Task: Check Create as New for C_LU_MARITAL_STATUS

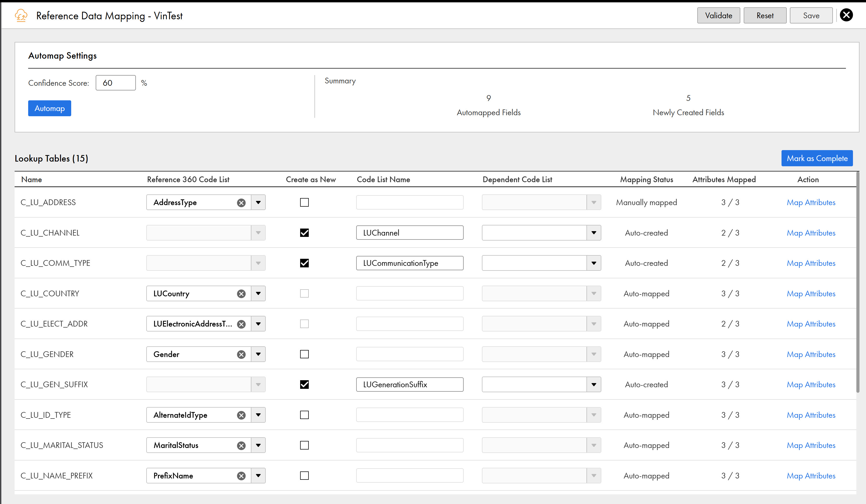Action: (x=304, y=445)
